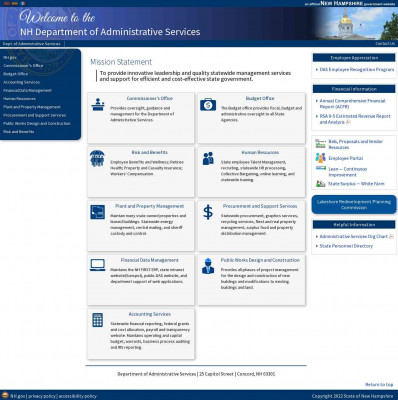Open the Budget Office card title link
The height and width of the screenshot is (400, 398).
pyautogui.click(x=260, y=98)
